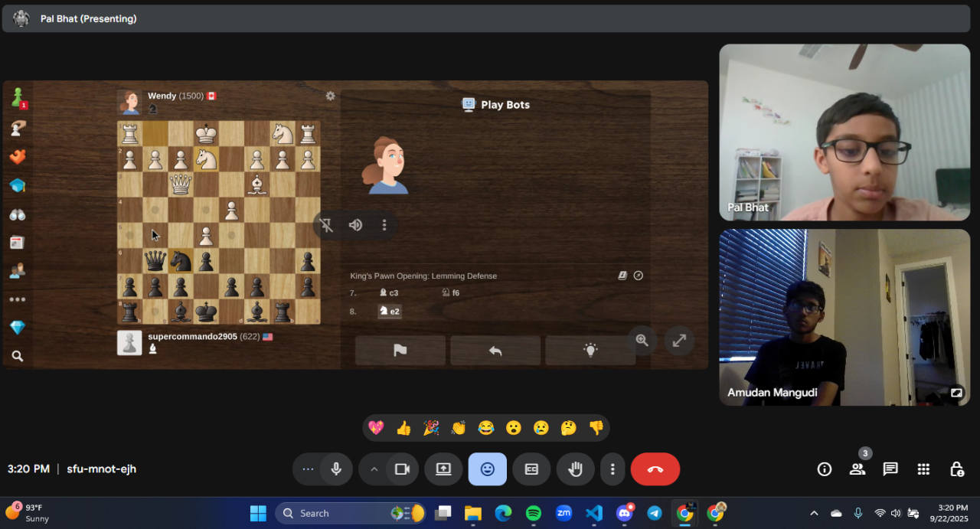
Task: Click the hint lightbulb button
Action: [x=590, y=350]
